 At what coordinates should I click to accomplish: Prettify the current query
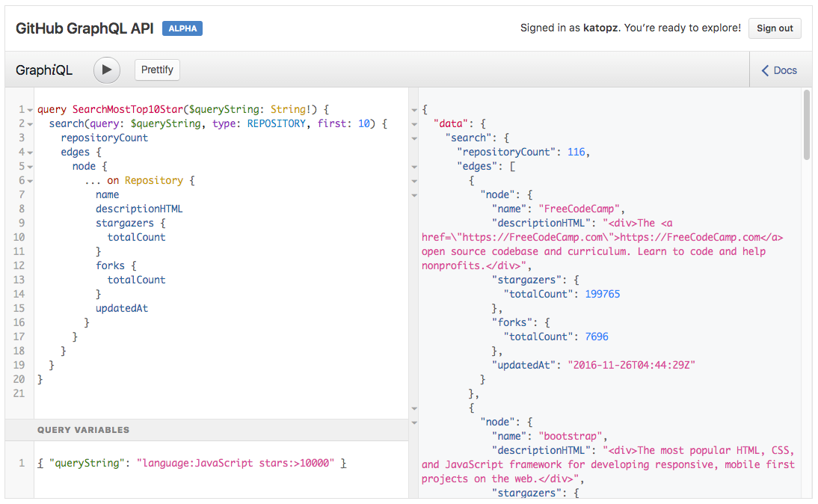[x=157, y=70]
